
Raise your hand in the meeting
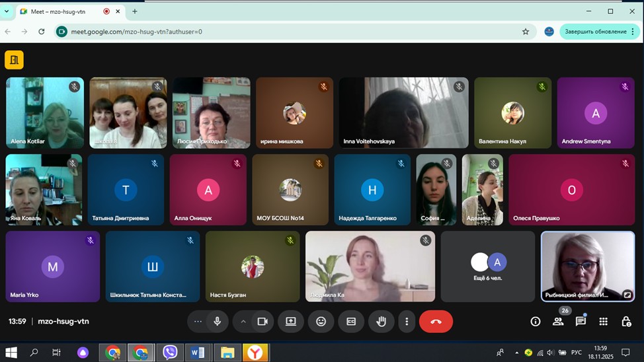[x=381, y=322]
